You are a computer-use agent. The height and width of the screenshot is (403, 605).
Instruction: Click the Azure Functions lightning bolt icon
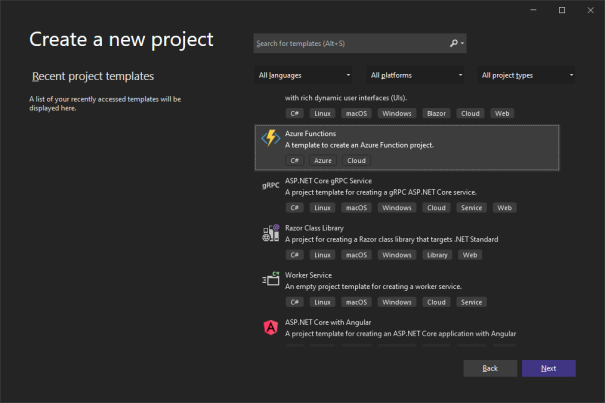click(271, 139)
